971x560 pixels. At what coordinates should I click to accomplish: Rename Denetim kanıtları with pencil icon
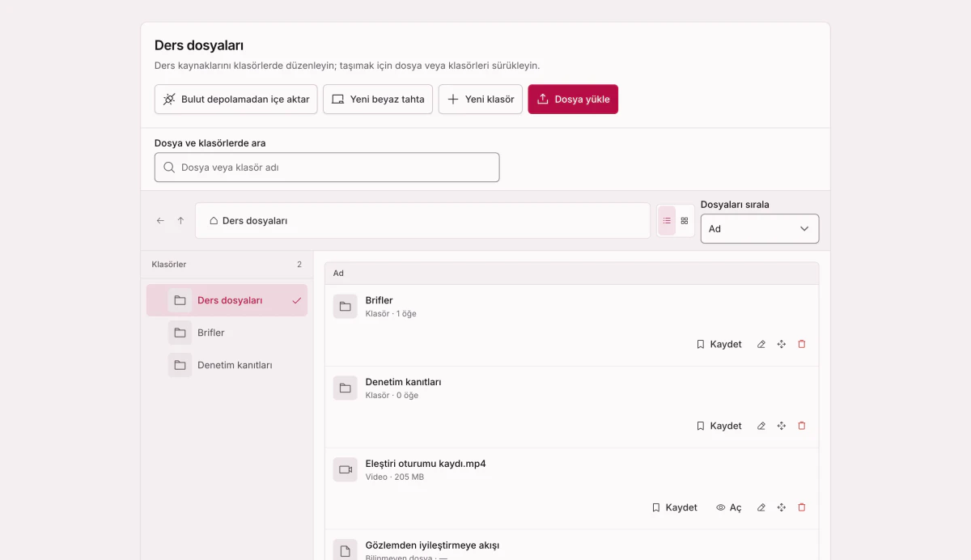pyautogui.click(x=761, y=426)
